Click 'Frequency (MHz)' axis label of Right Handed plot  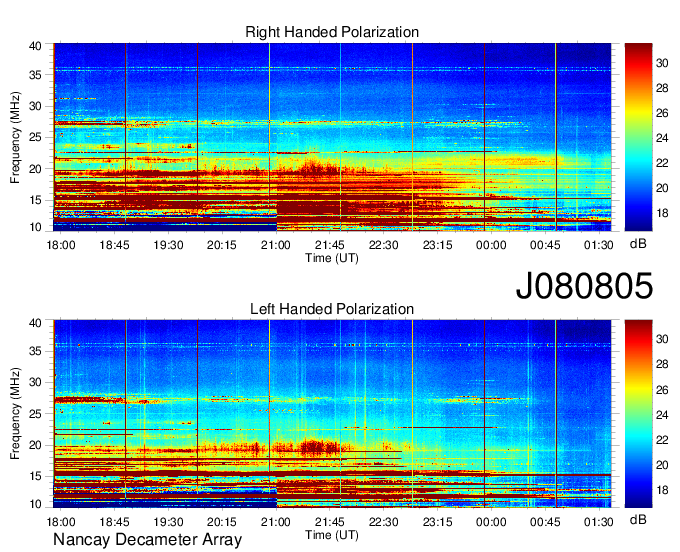tap(15, 137)
